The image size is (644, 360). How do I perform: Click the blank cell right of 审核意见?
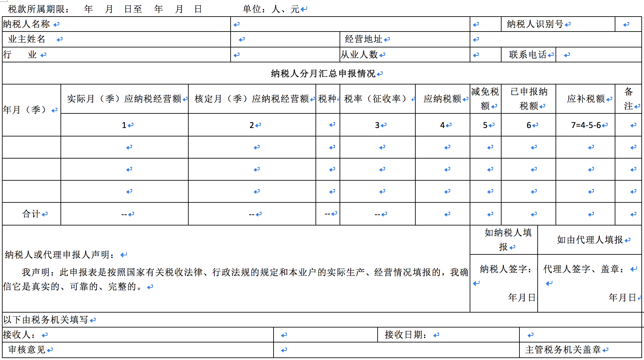[396, 350]
